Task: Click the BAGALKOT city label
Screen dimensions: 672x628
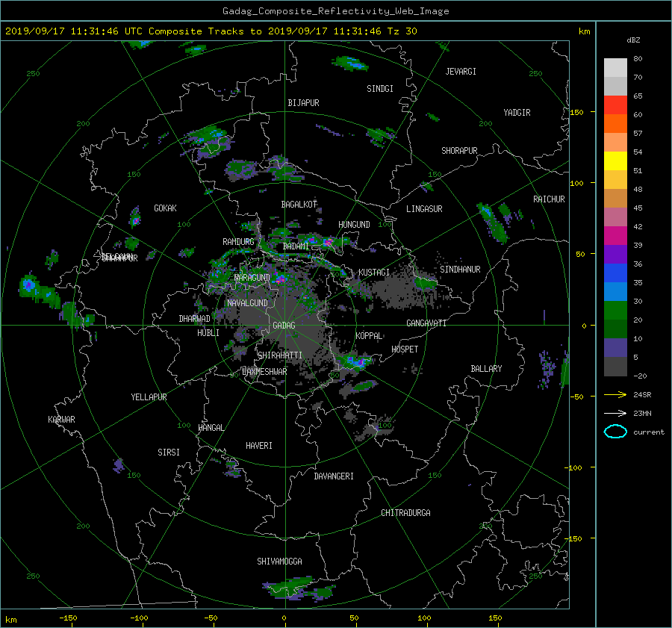Action: [x=299, y=205]
